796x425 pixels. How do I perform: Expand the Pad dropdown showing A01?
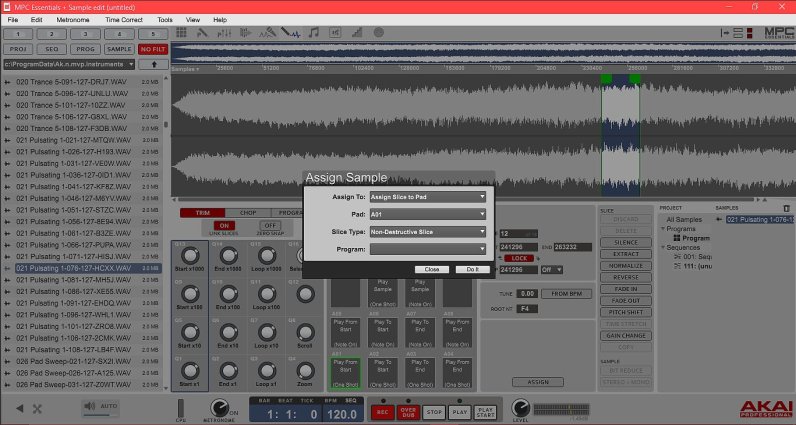point(427,214)
